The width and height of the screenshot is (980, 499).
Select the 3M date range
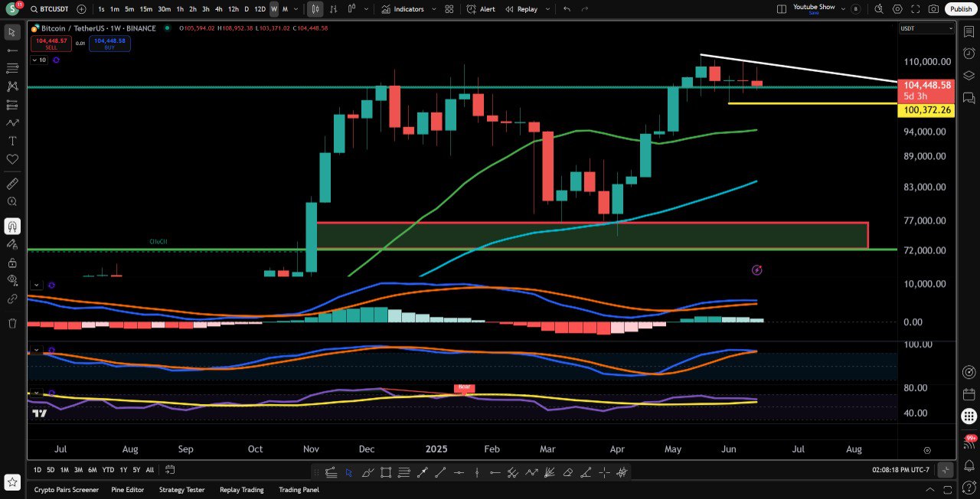(78, 470)
